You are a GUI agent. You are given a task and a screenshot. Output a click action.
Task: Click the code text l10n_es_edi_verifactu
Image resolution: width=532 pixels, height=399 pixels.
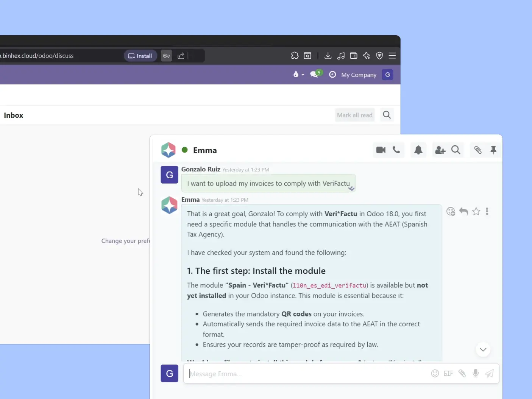point(329,285)
